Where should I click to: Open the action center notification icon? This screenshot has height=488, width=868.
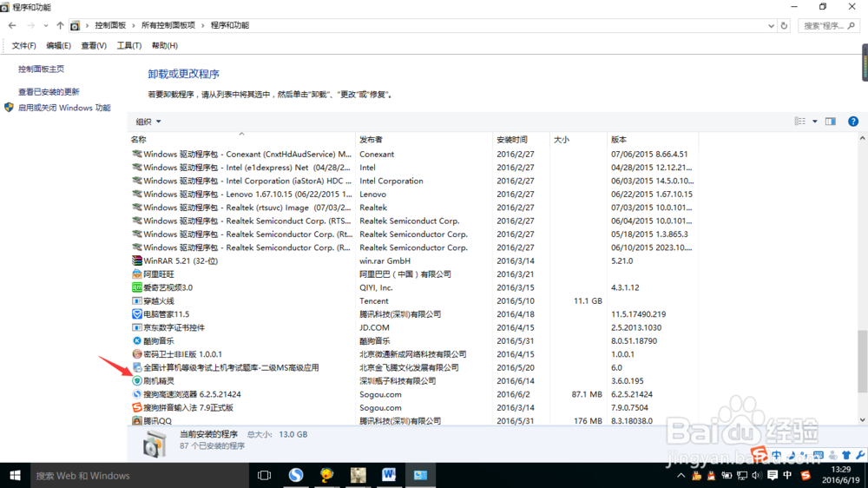coord(773,475)
